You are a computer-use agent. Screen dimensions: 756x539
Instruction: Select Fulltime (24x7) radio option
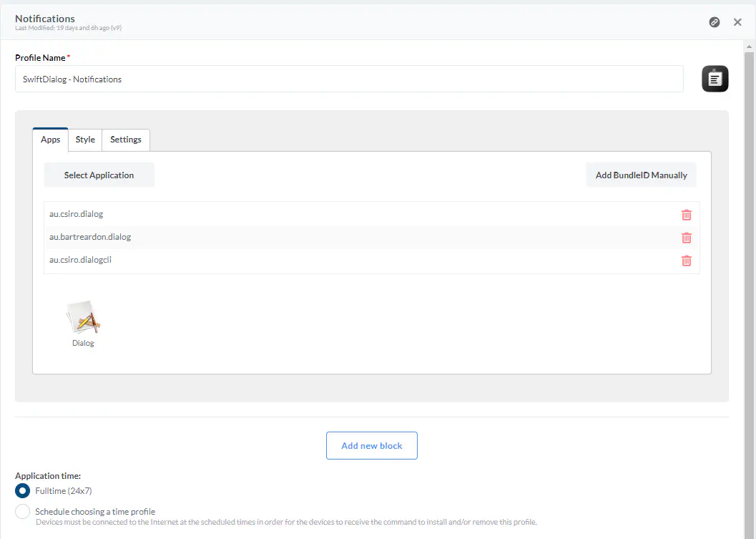click(x=23, y=491)
